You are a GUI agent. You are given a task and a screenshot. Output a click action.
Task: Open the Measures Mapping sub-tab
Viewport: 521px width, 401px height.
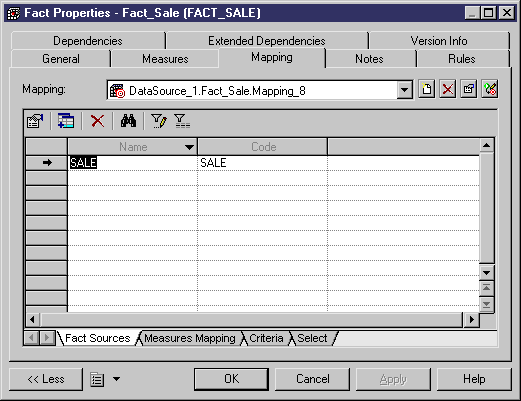(190, 338)
